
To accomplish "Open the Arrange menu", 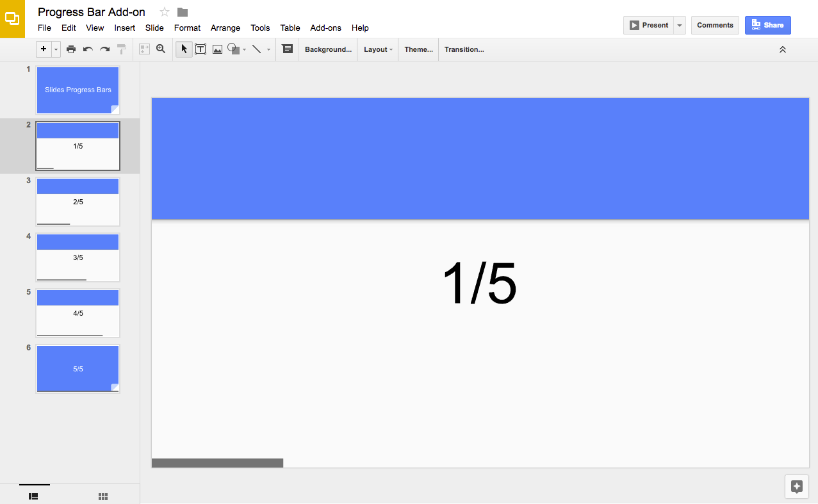I will coord(225,28).
